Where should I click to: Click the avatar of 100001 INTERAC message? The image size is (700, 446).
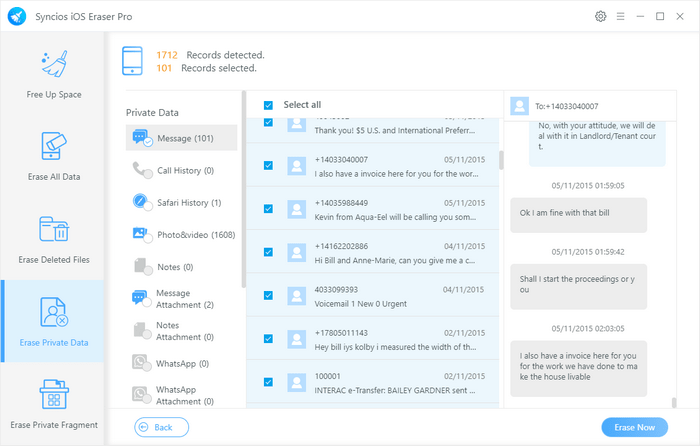[x=296, y=383]
